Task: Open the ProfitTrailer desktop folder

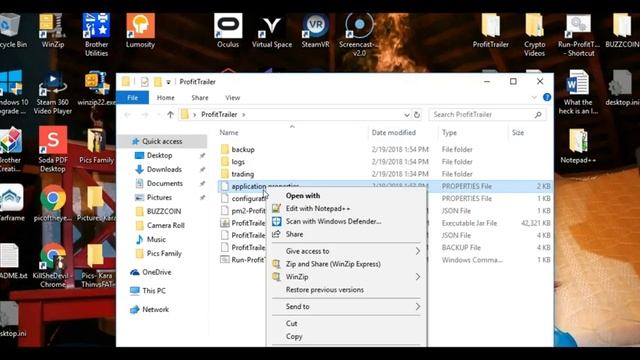Action: click(x=491, y=31)
